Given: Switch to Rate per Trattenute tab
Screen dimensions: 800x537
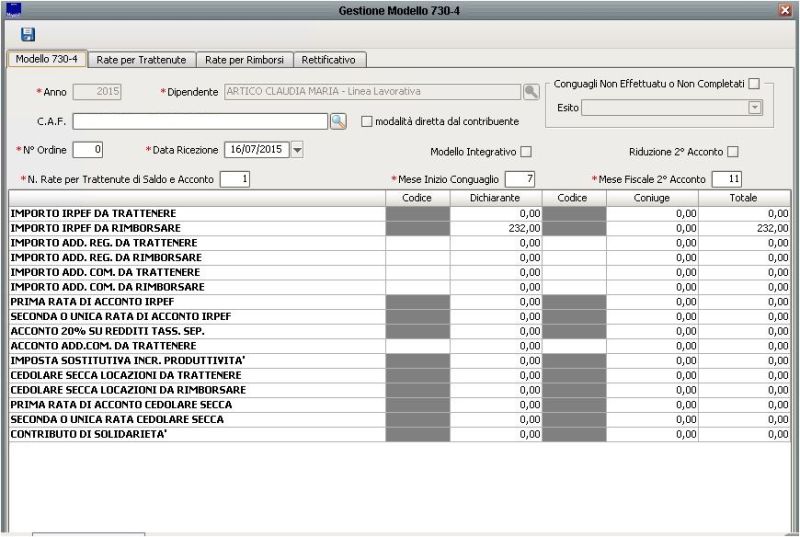Looking at the screenshot, I should point(142,60).
